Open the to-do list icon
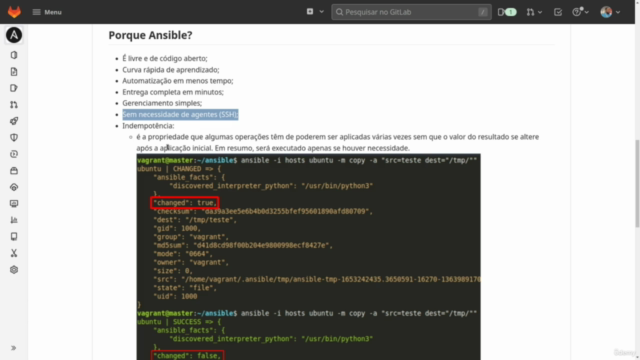The width and height of the screenshot is (640, 360). (558, 12)
